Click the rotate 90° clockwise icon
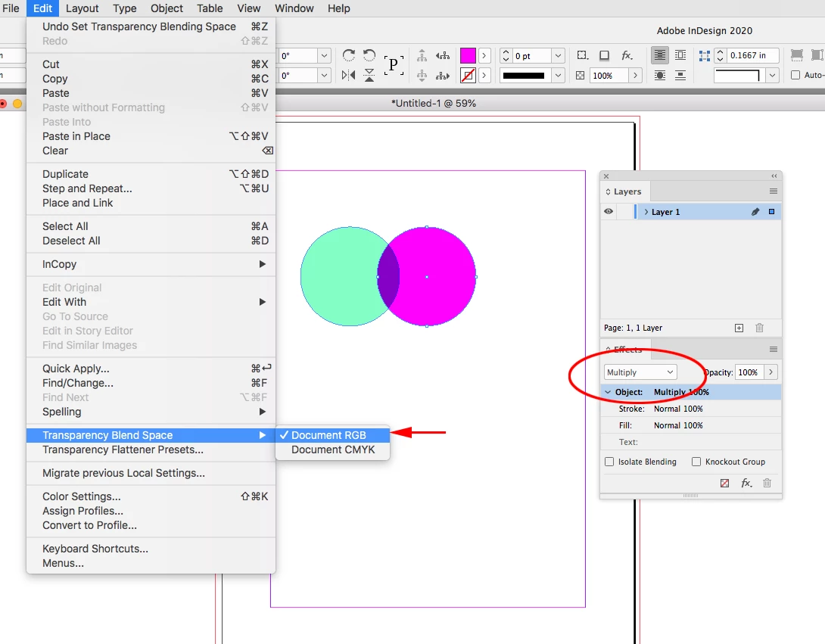This screenshot has width=825, height=644. point(348,55)
